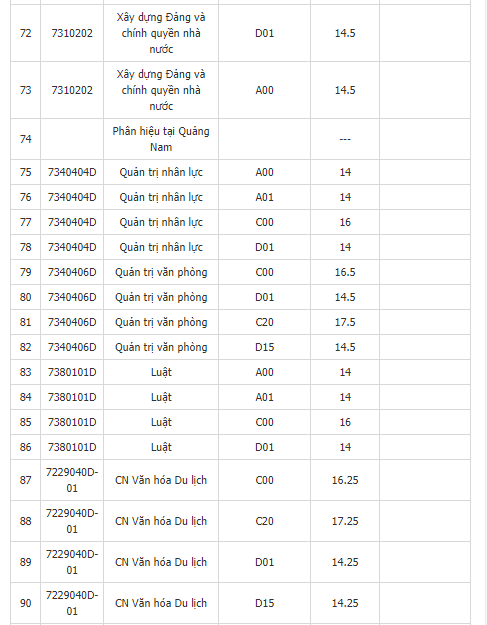Click row number 90 cell
The height and width of the screenshot is (625, 487).
(x=26, y=603)
